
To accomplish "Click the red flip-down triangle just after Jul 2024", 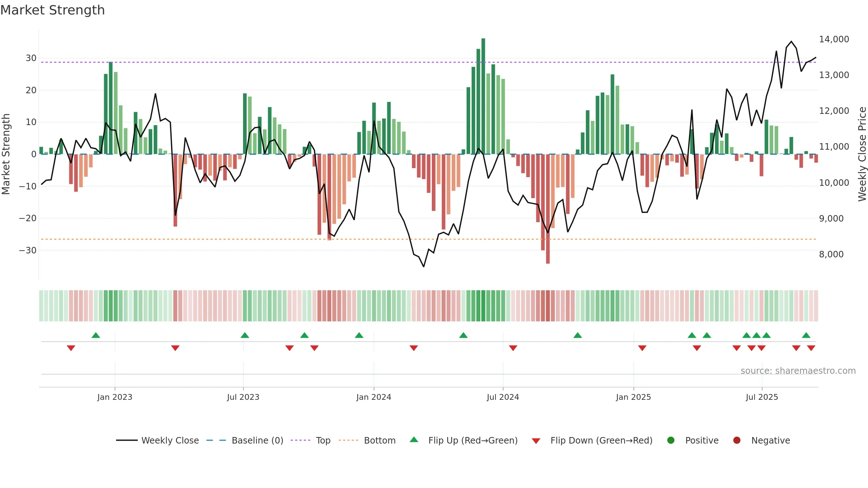I will click(513, 348).
